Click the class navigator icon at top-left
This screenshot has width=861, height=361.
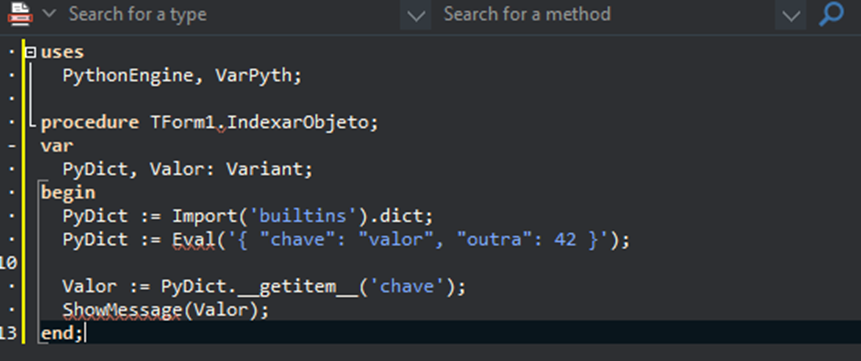20,13
